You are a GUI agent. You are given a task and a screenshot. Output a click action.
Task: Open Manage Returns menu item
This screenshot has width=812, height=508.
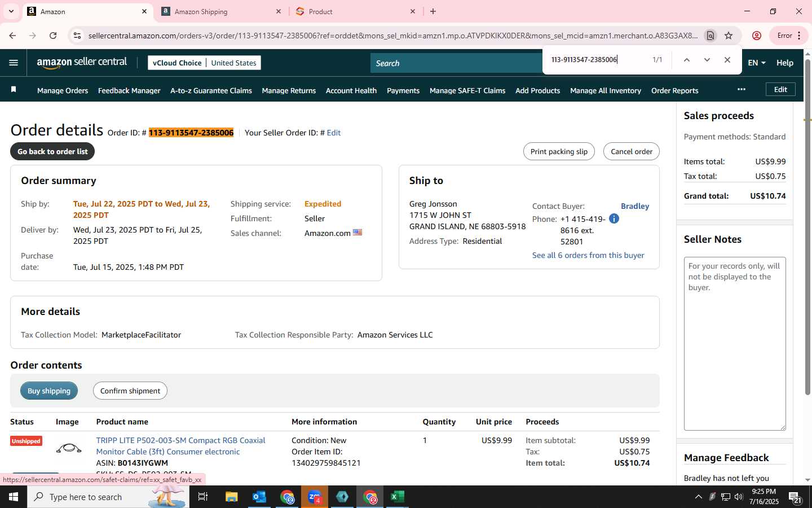[289, 90]
